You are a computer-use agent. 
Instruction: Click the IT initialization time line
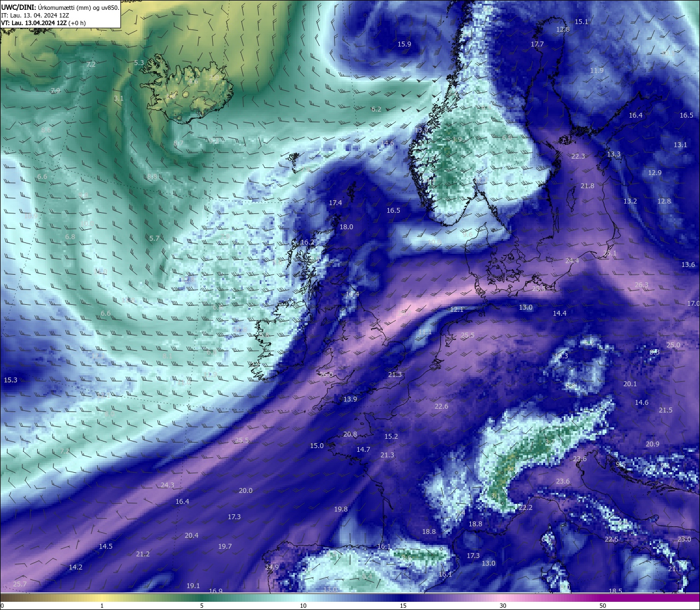tap(35, 15)
